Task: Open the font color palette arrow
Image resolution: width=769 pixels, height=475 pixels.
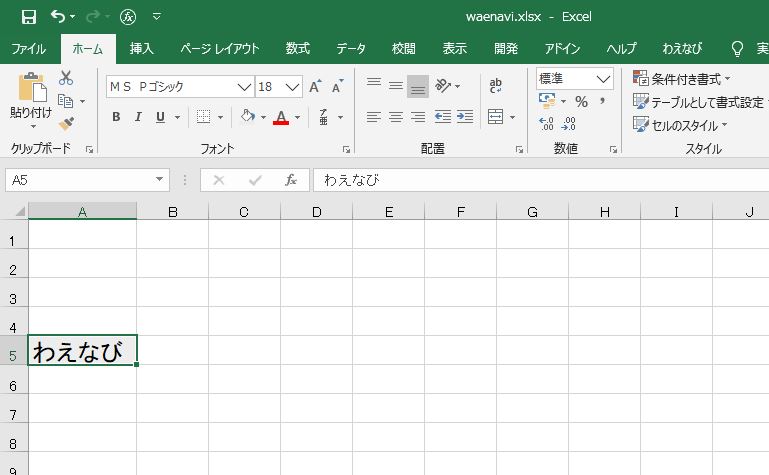Action: coord(298,117)
